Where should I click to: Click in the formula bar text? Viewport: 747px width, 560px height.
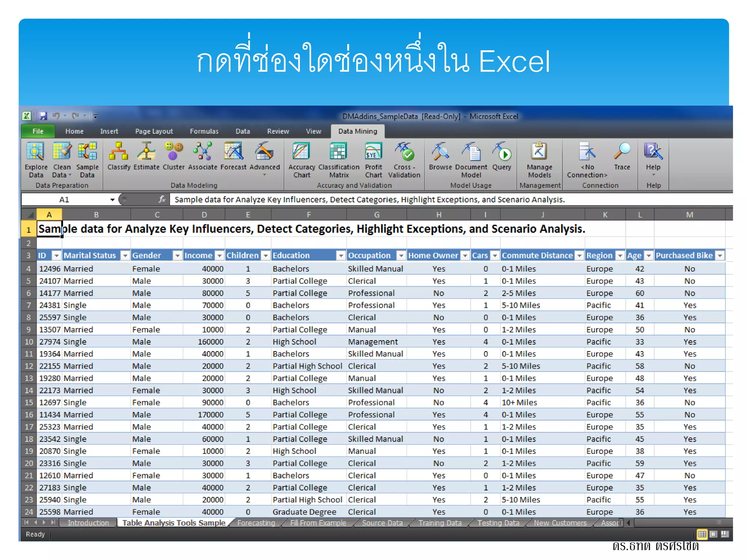(369, 199)
